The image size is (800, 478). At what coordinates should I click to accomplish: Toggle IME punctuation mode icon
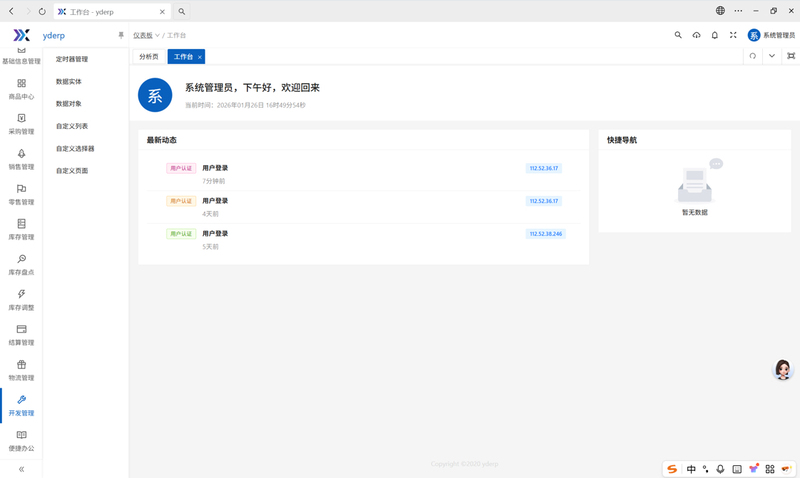pyautogui.click(x=706, y=469)
